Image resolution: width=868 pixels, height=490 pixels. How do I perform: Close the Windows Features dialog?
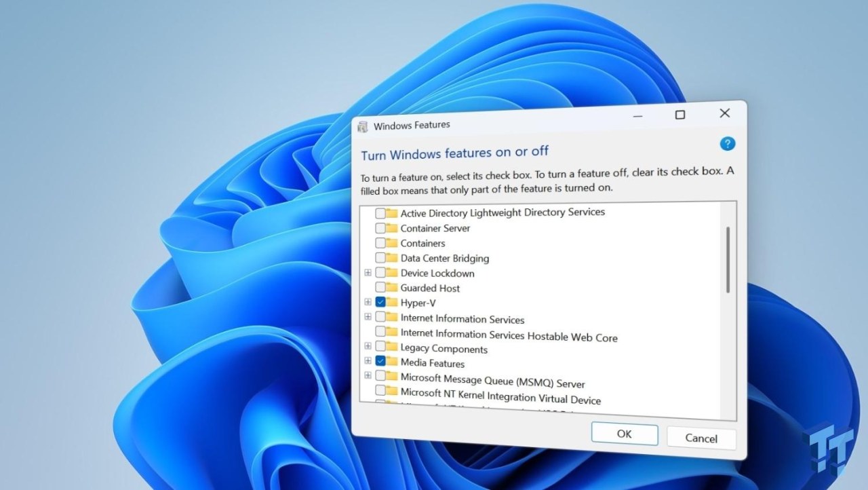tap(725, 113)
